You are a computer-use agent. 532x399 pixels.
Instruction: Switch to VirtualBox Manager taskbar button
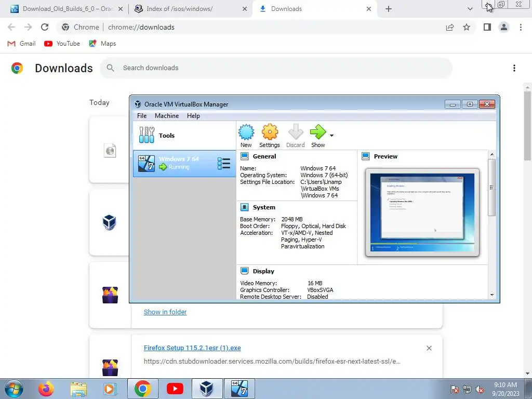coord(207,389)
